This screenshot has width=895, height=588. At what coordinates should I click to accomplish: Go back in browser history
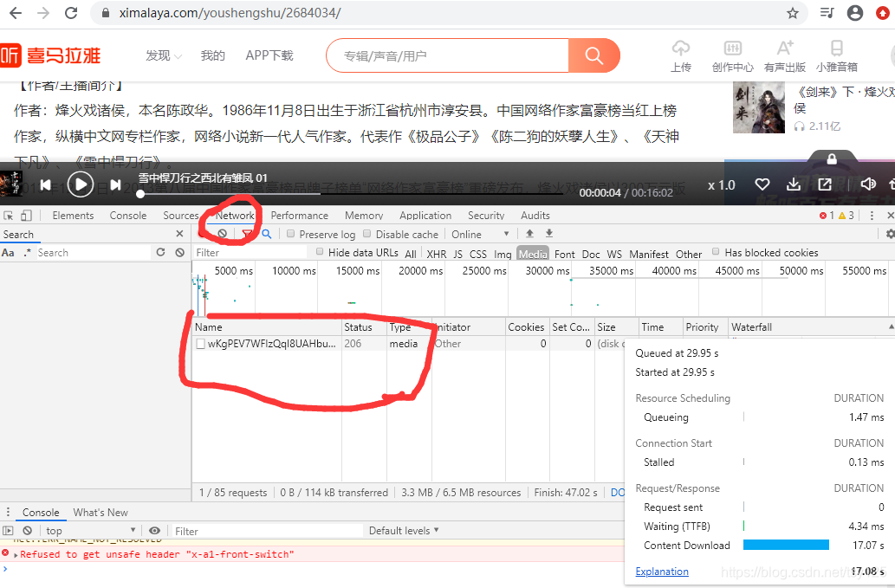[16, 12]
